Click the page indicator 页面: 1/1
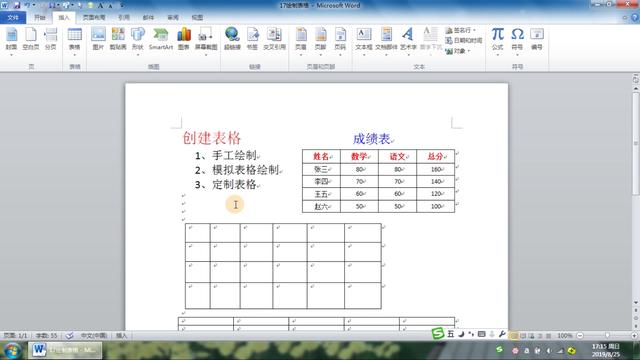Image resolution: width=640 pixels, height=360 pixels. (x=16, y=336)
